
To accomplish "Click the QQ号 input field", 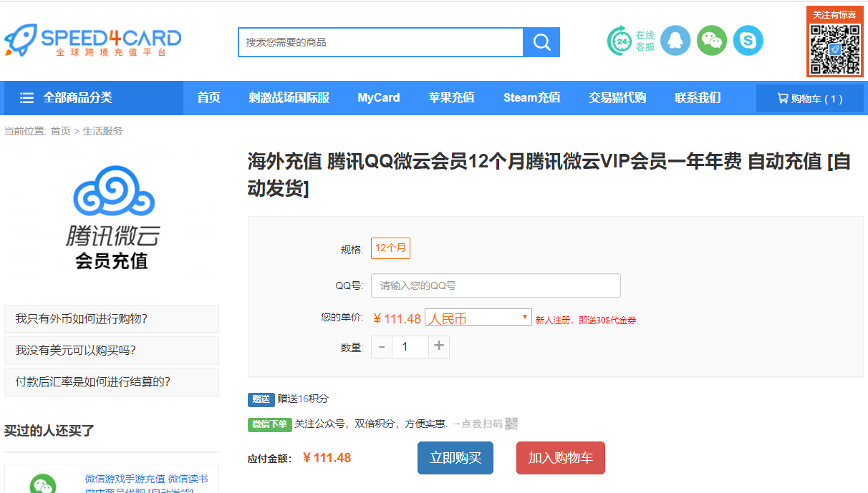I will (x=496, y=285).
